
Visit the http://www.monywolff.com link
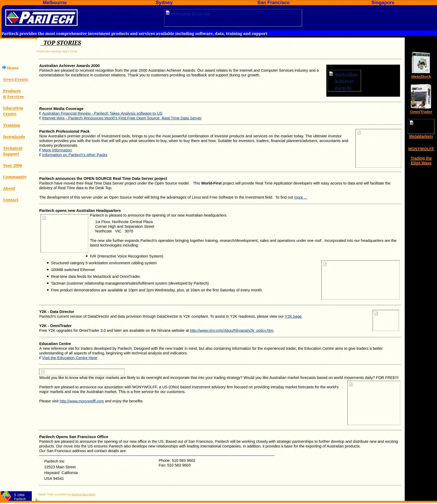click(x=81, y=401)
